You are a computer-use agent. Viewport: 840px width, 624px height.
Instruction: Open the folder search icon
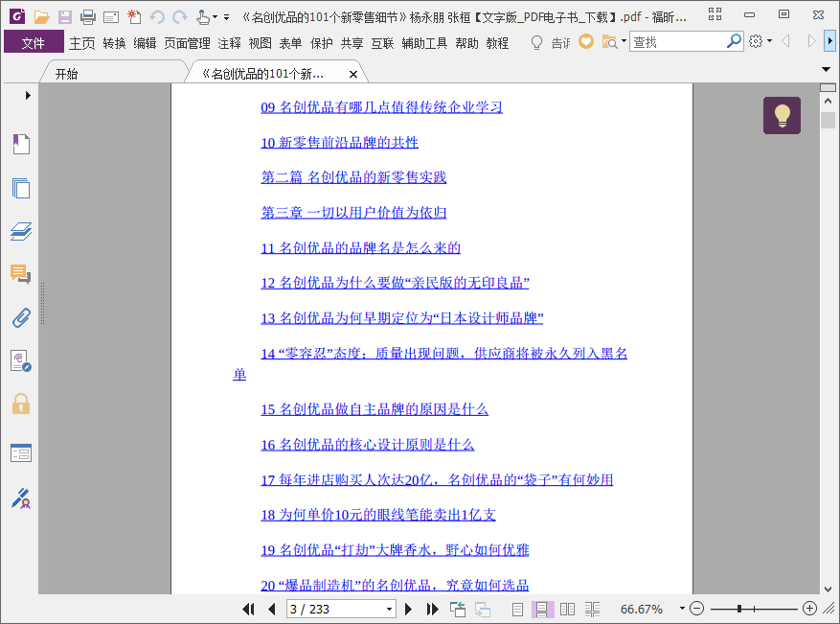click(x=609, y=41)
